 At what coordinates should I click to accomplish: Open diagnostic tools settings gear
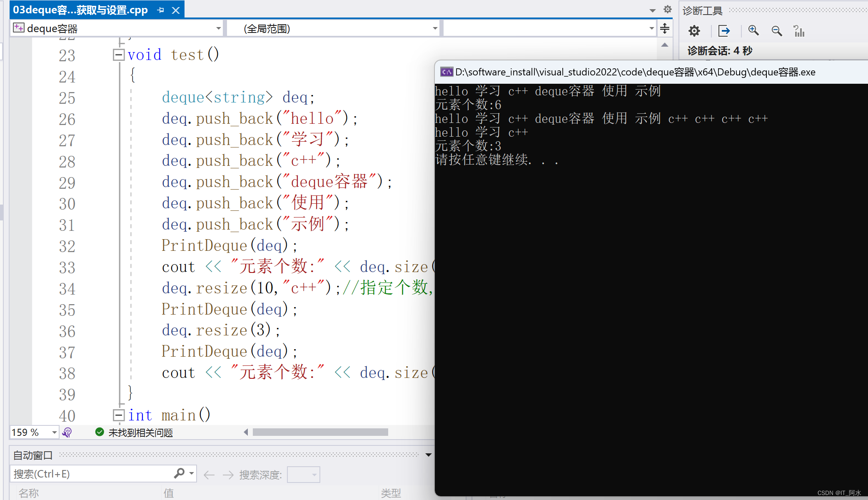(x=694, y=31)
